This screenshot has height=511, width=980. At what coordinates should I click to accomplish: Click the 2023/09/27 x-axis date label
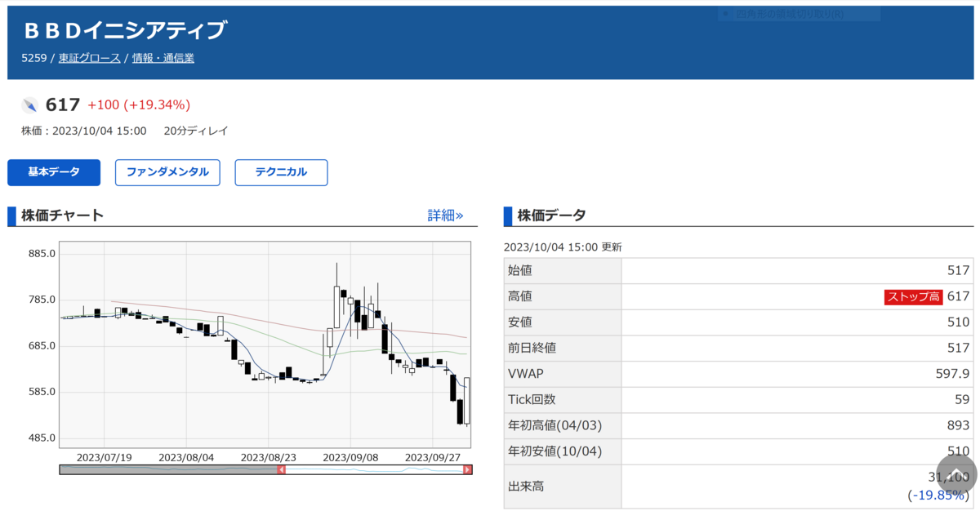[x=433, y=457]
